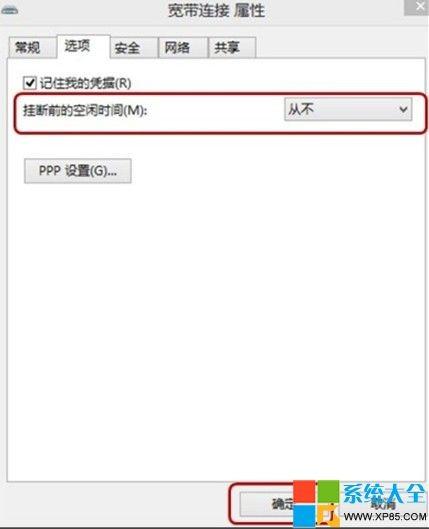The width and height of the screenshot is (429, 529).
Task: Confirm changes with the 确定 button
Action: (x=266, y=504)
